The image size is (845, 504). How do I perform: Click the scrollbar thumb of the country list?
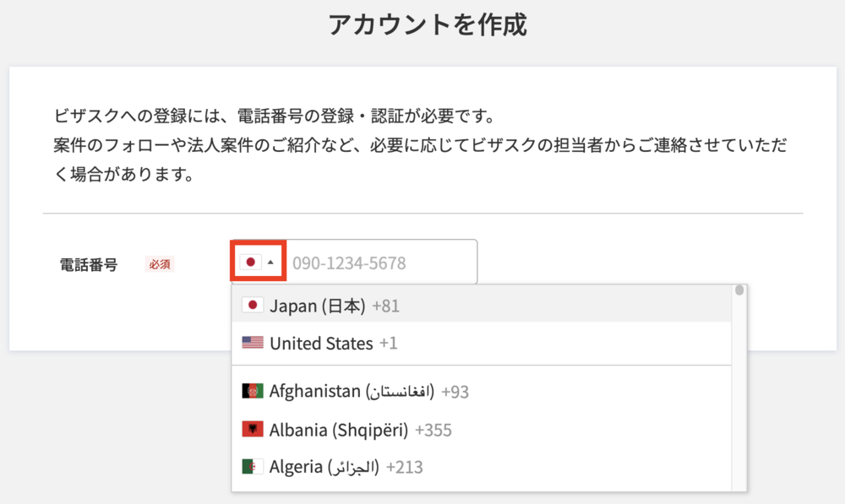(739, 290)
